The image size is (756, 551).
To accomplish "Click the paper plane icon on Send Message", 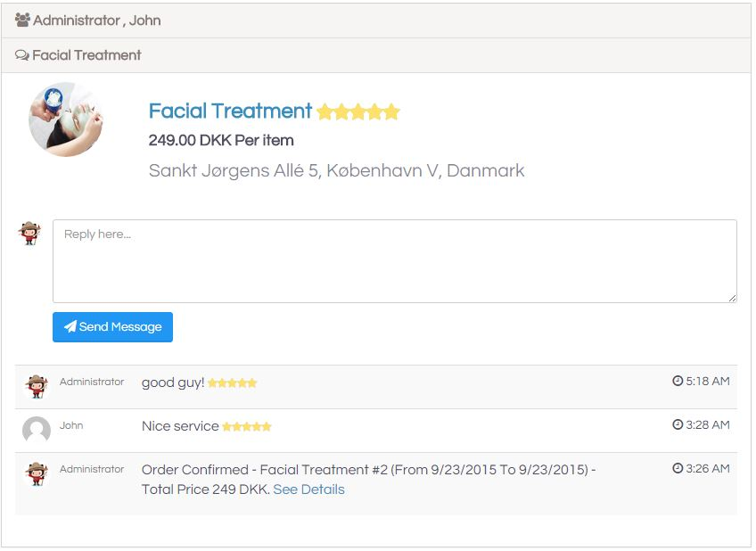I will (x=70, y=326).
